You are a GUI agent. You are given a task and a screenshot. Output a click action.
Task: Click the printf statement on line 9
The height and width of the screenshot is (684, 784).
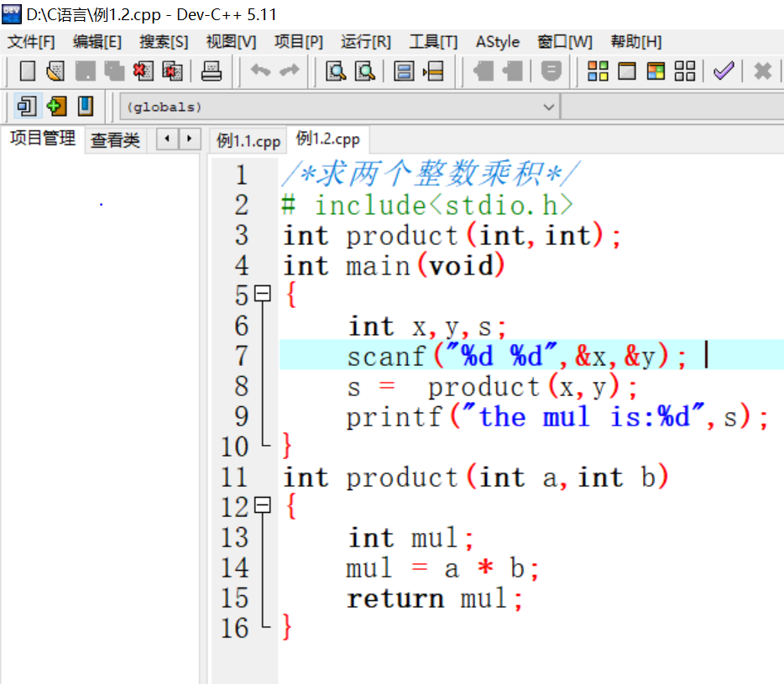[x=557, y=417]
